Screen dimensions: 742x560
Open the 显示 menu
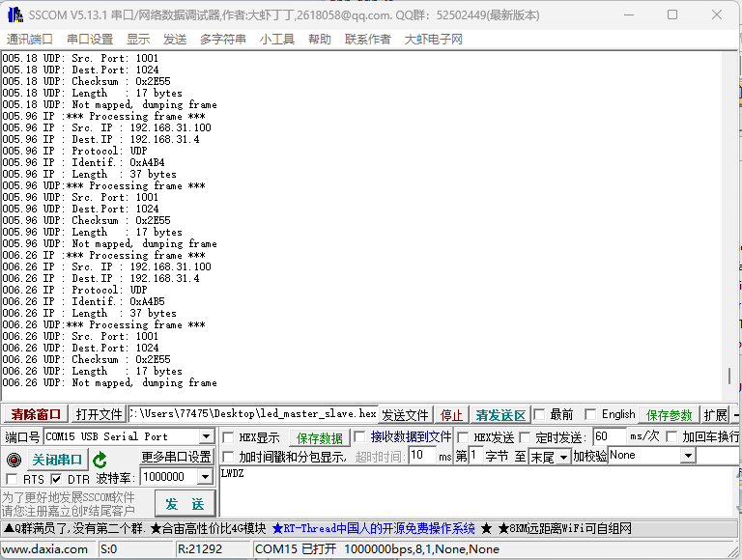[x=138, y=40]
